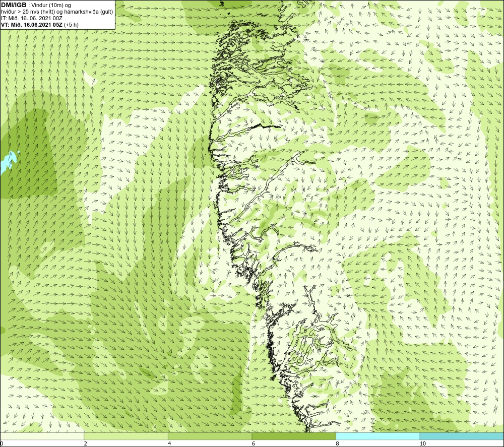Click the '6' label on the color scale
Screen dimensions: 504x447
click(x=254, y=443)
